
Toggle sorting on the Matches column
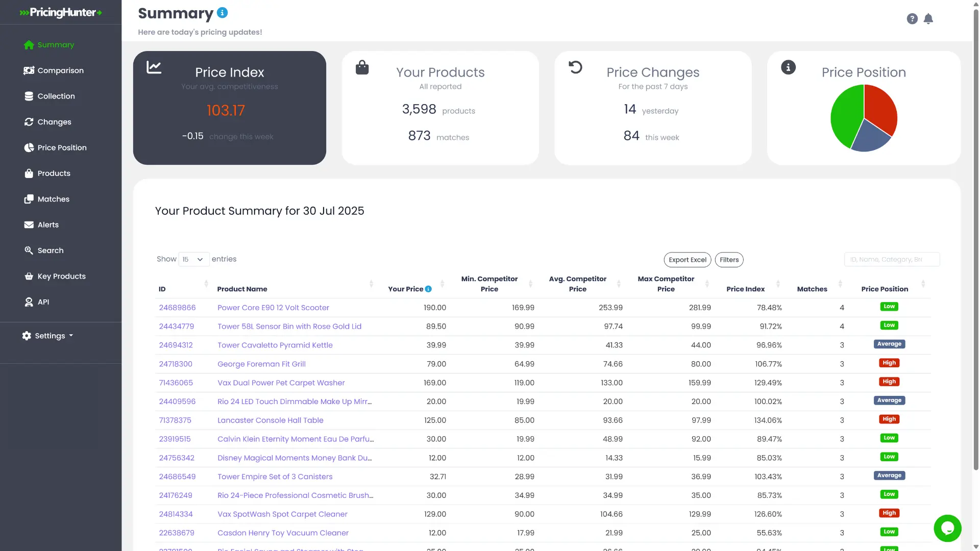click(840, 284)
